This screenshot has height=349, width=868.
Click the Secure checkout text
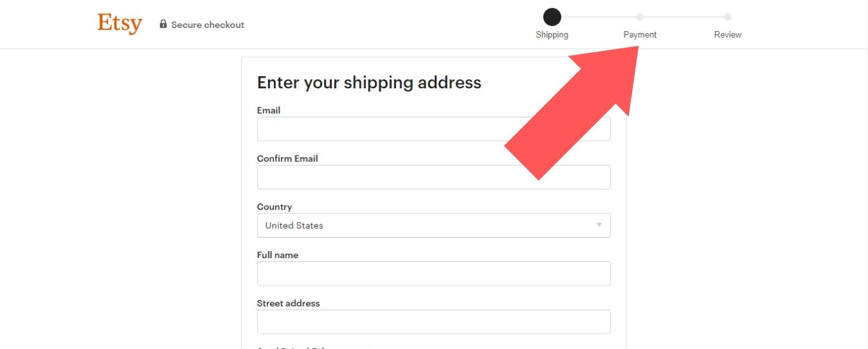(x=208, y=25)
